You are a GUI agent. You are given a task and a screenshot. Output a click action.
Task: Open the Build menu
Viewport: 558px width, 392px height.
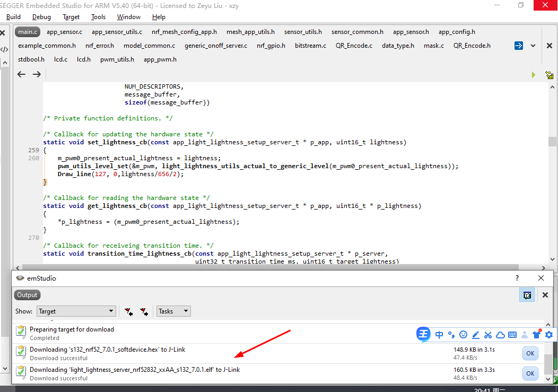coord(13,17)
